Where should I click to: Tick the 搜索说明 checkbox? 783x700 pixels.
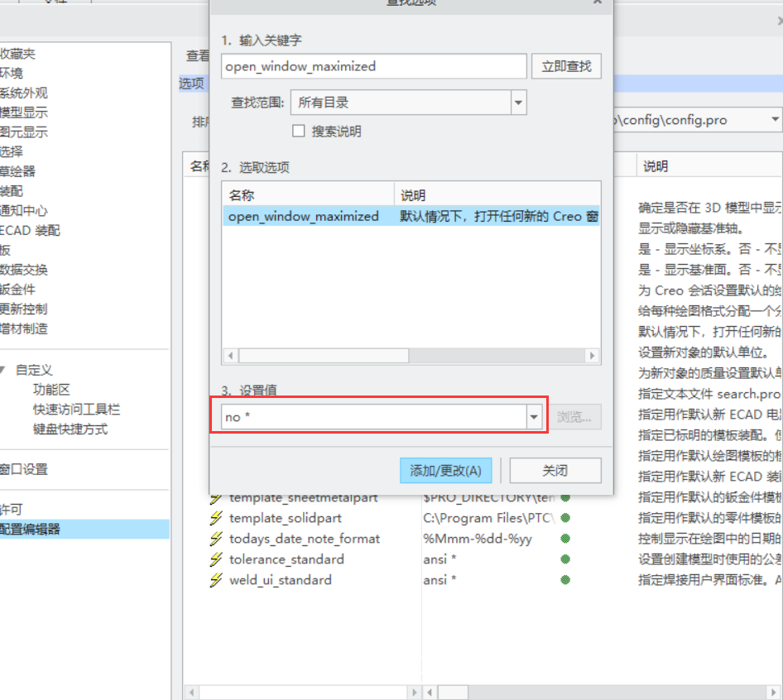(298, 131)
